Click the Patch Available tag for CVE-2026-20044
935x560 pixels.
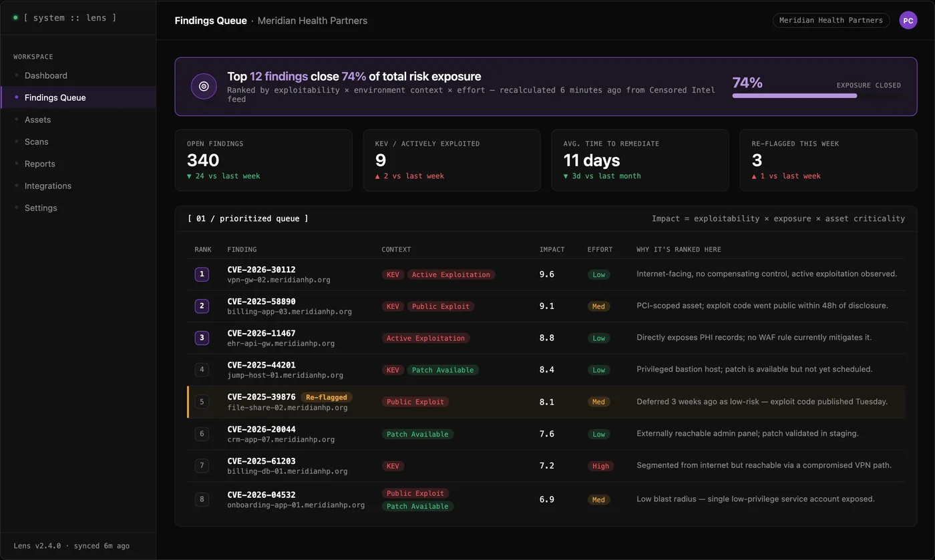pyautogui.click(x=417, y=434)
